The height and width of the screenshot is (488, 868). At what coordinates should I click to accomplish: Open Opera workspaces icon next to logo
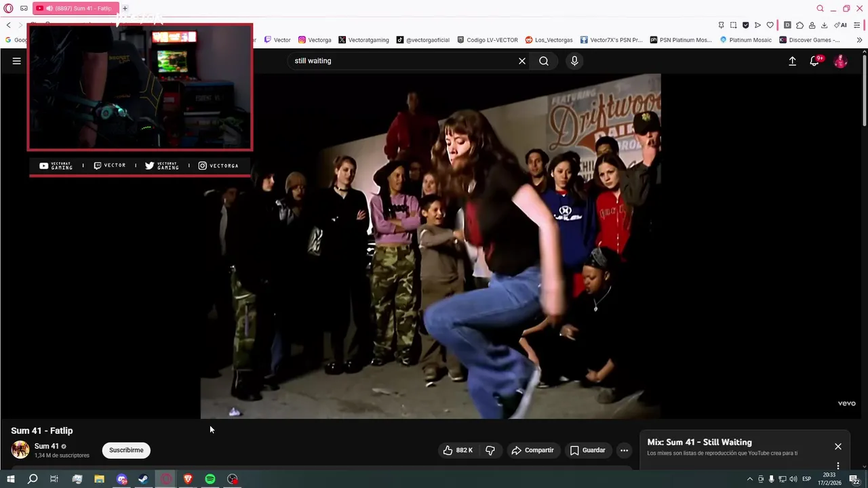click(24, 8)
